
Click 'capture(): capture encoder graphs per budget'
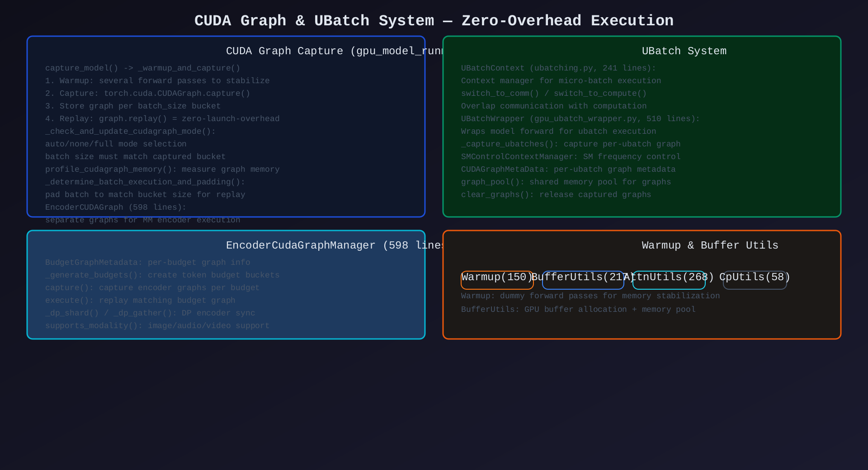(152, 288)
